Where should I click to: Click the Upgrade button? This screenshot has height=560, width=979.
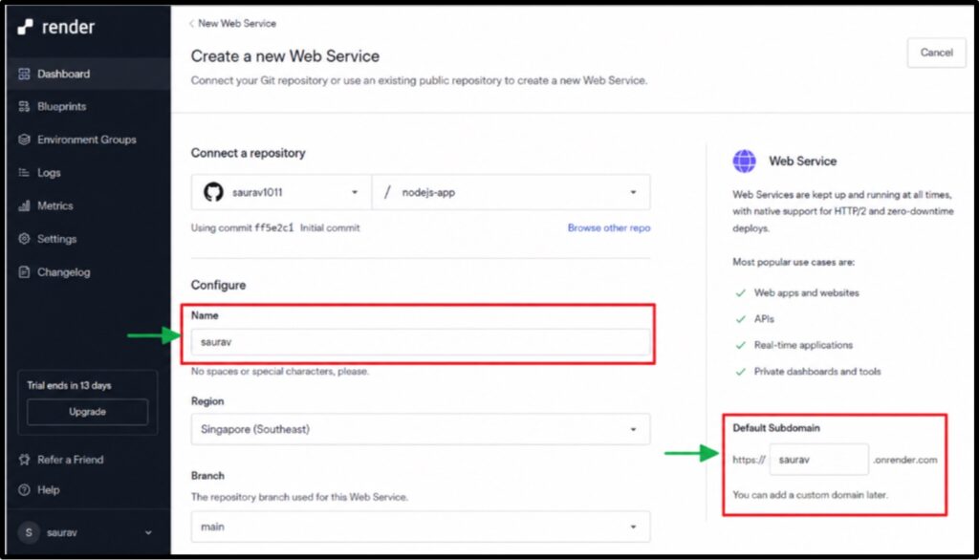[87, 412]
